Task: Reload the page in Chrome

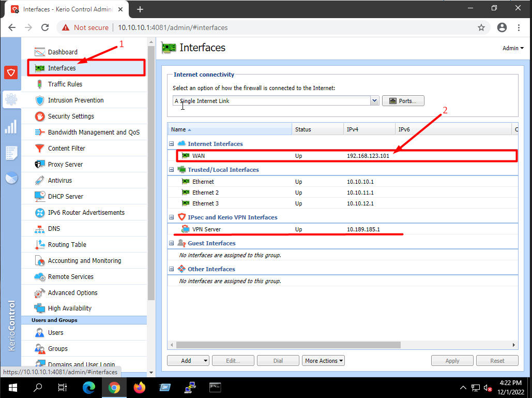Action: [x=45, y=27]
